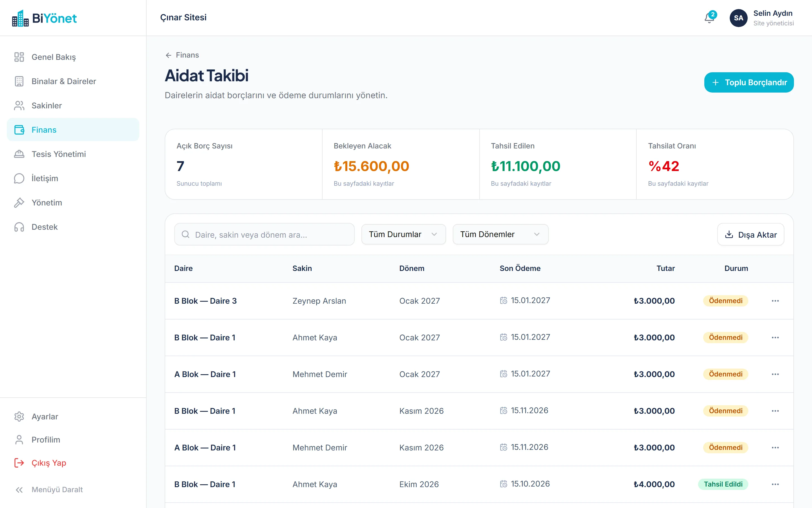812x508 pixels.
Task: Click the ₺4.000,00 amount
Action: pos(654,484)
